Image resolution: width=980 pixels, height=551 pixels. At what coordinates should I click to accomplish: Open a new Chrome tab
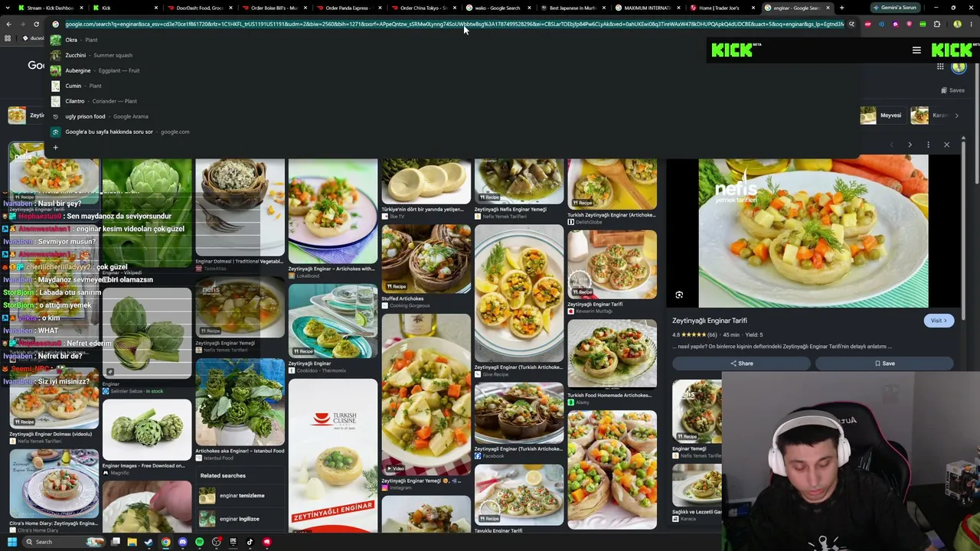coord(841,8)
